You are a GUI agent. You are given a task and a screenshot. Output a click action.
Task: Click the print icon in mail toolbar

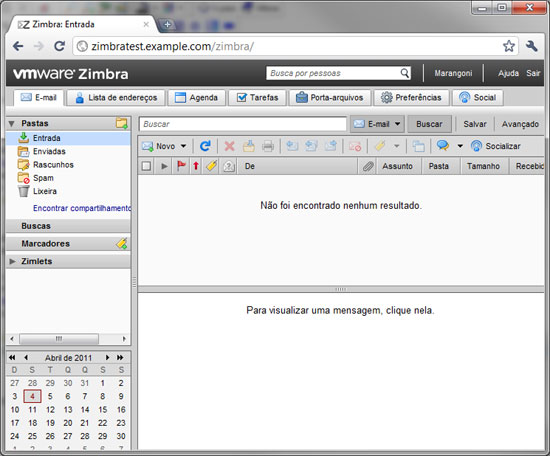268,146
